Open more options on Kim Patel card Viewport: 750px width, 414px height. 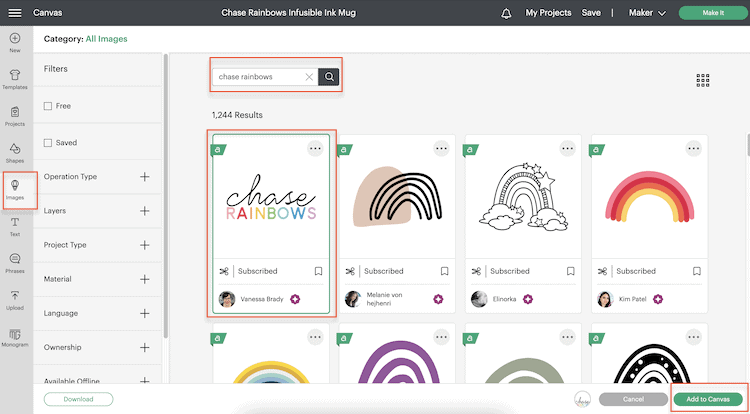pos(694,148)
